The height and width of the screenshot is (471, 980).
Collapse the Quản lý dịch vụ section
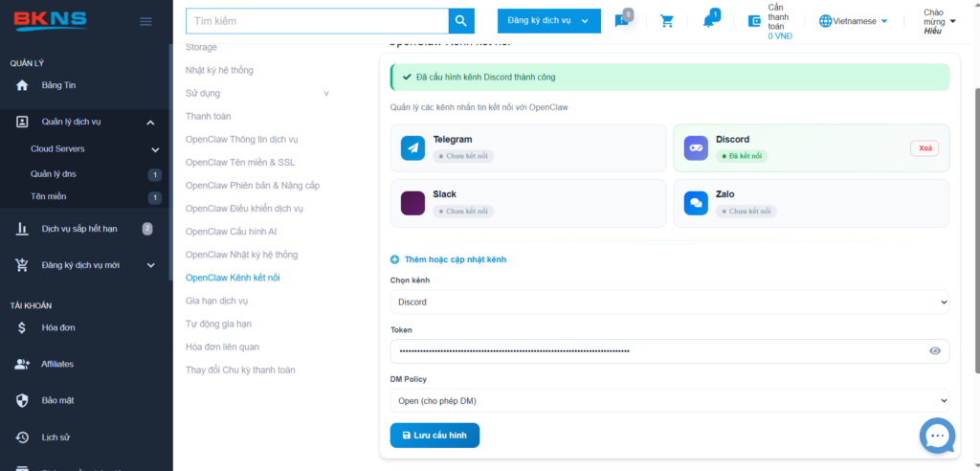(150, 123)
